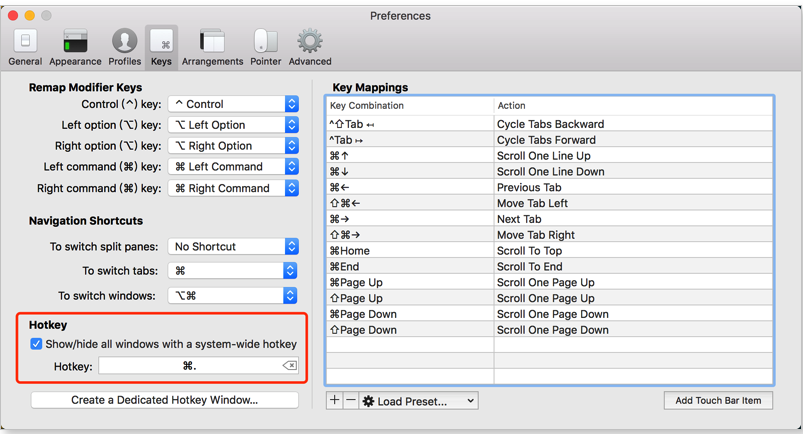Viewport: 803px width, 434px height.
Task: Clear the hotkey with the delete icon
Action: [x=289, y=365]
